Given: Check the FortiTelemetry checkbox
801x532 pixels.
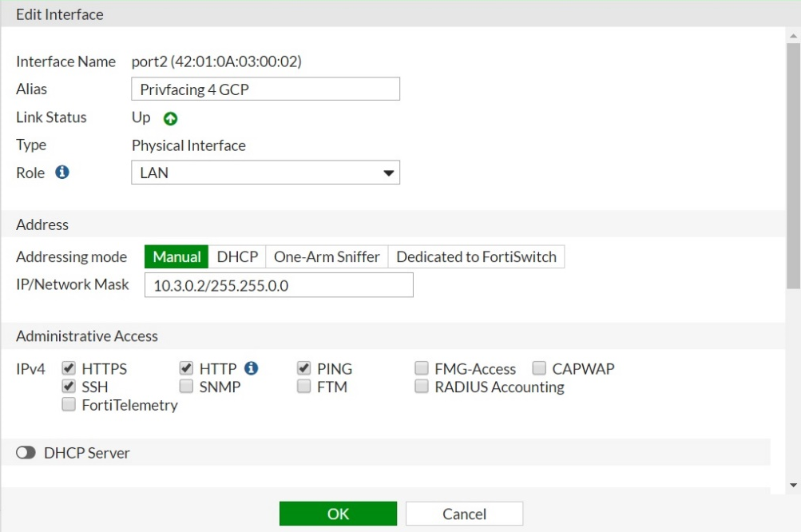Looking at the screenshot, I should (x=68, y=404).
